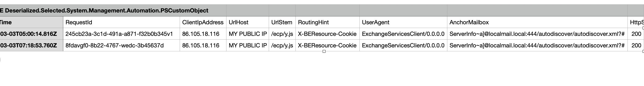Click the AnchorMailbox header cell

click(537, 22)
